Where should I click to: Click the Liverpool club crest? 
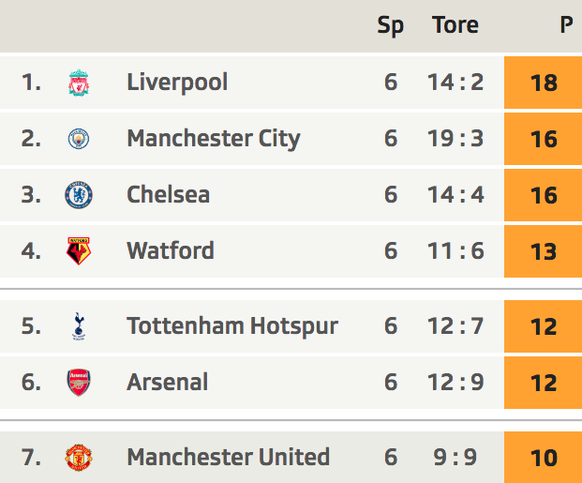[x=79, y=83]
